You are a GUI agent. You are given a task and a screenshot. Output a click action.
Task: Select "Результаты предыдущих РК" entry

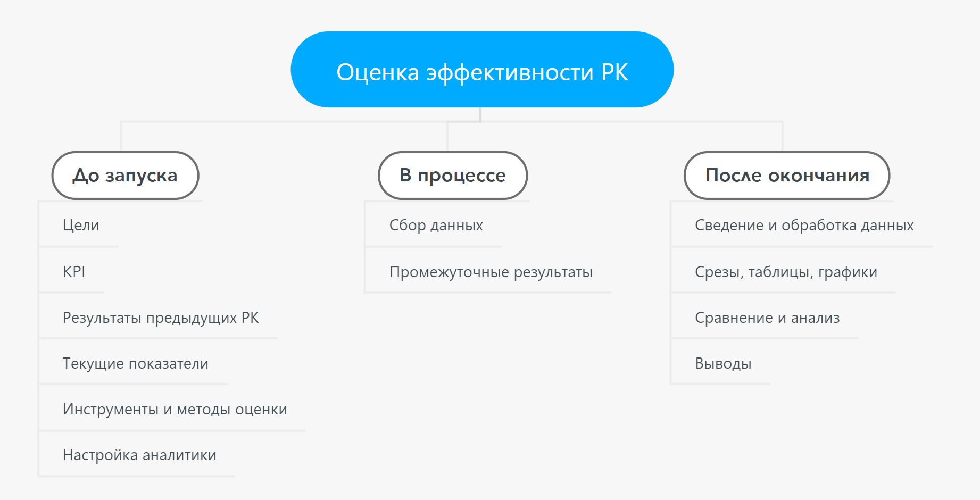[x=161, y=318]
